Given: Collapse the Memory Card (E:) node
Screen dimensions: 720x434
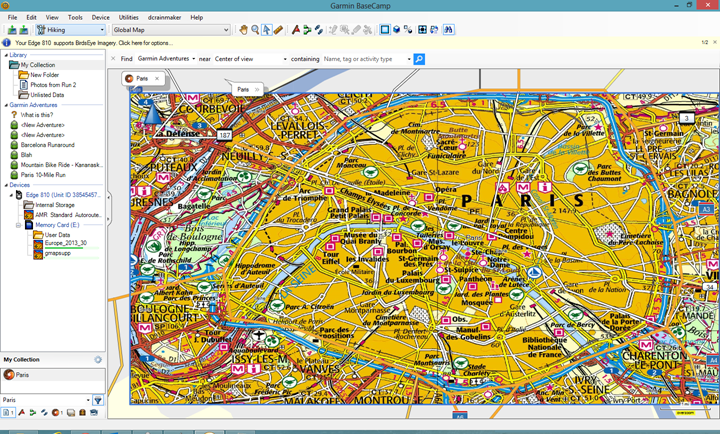Looking at the screenshot, I should [x=18, y=225].
